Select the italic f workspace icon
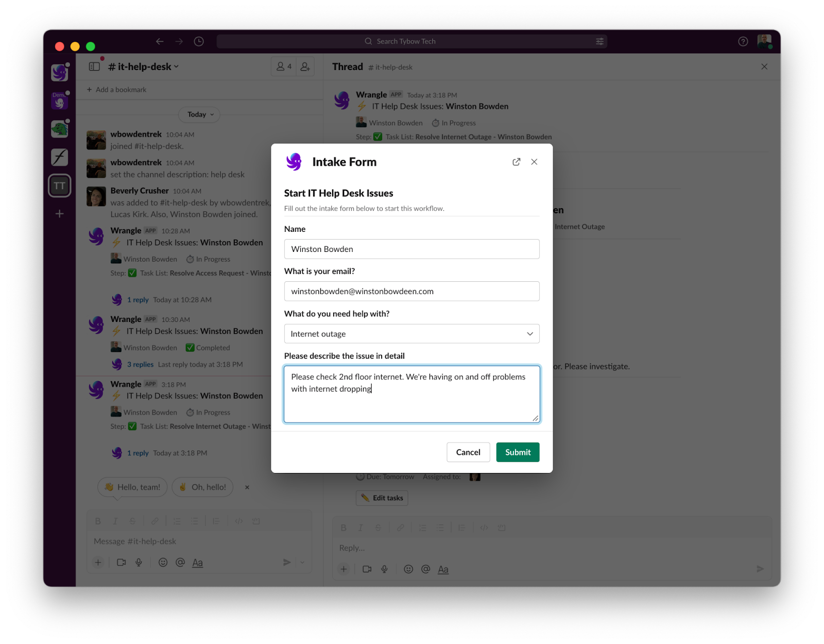824x644 pixels. click(x=60, y=157)
